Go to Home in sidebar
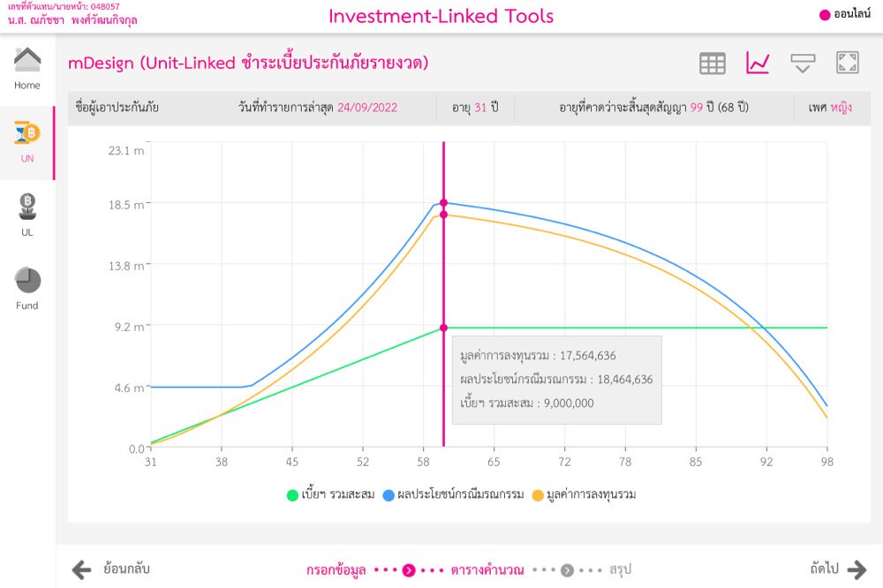Image resolution: width=883 pixels, height=588 pixels. 27,69
